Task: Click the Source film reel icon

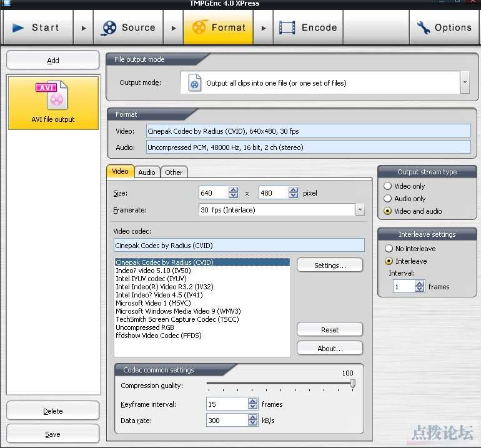Action: point(109,28)
